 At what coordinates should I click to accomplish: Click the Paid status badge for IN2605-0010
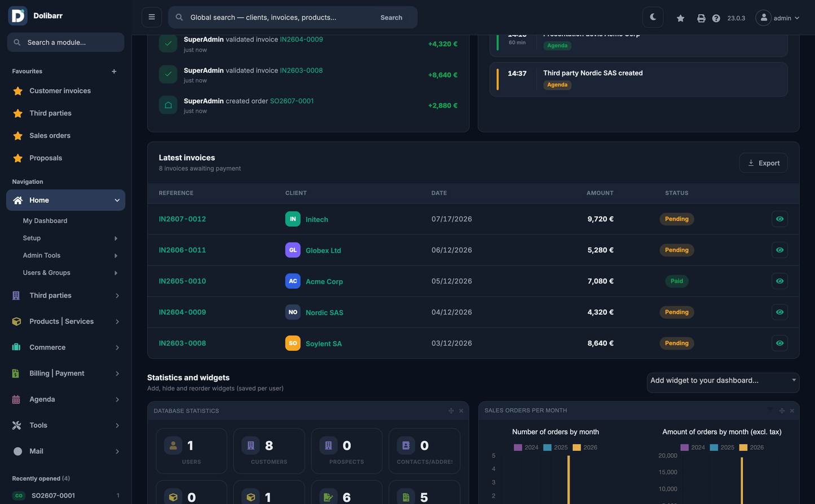pos(676,281)
